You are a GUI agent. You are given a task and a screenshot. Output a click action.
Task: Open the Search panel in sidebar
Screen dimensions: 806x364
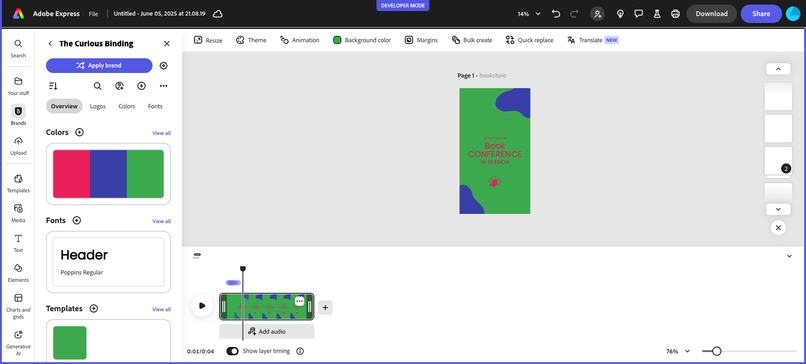[x=18, y=48]
